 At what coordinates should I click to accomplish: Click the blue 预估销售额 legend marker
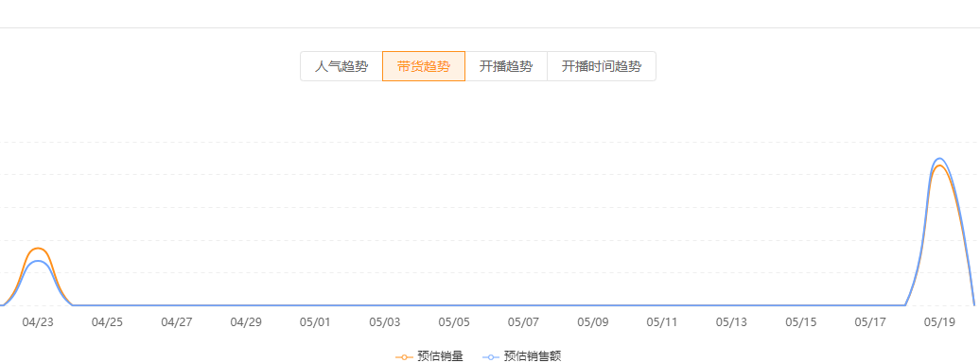[491, 357]
